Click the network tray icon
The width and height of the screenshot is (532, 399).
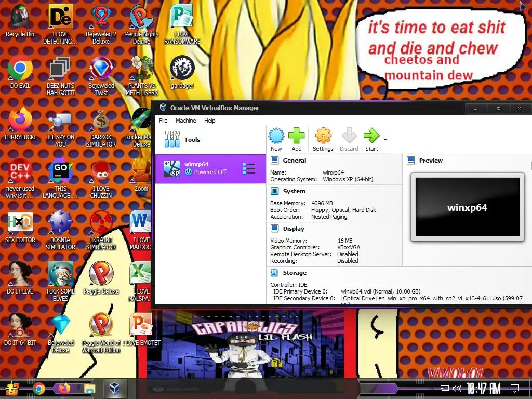coord(445,389)
